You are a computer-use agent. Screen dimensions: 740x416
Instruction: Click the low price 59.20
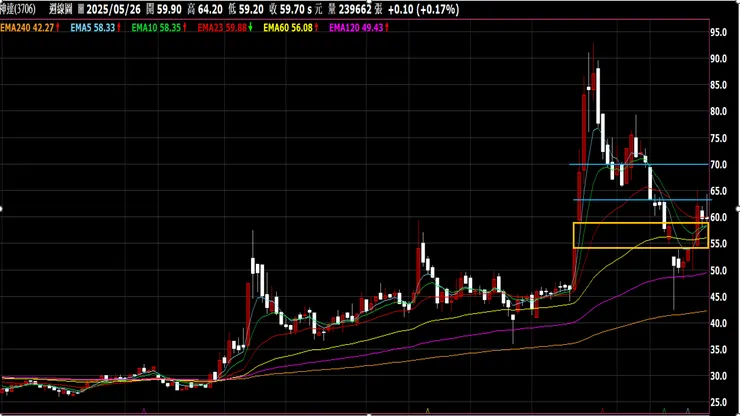251,9
